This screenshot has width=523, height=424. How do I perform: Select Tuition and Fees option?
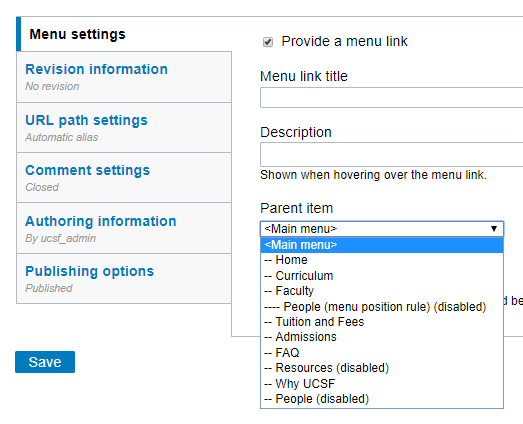(382, 322)
